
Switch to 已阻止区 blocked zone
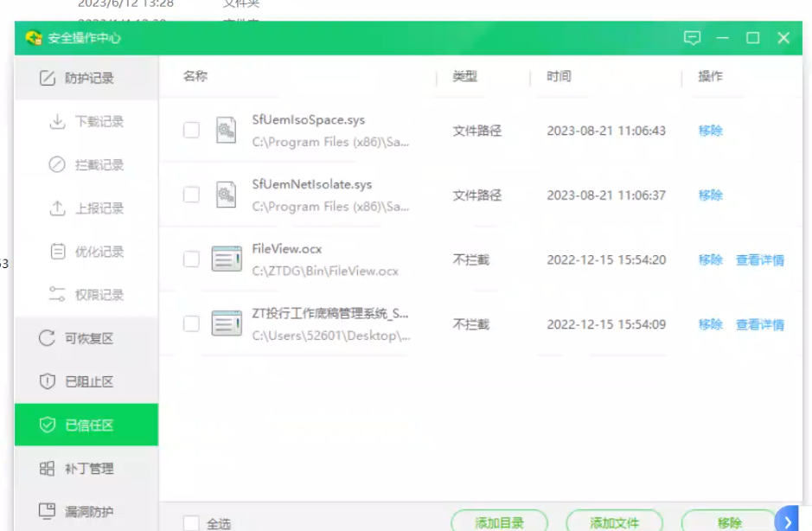pos(86,381)
